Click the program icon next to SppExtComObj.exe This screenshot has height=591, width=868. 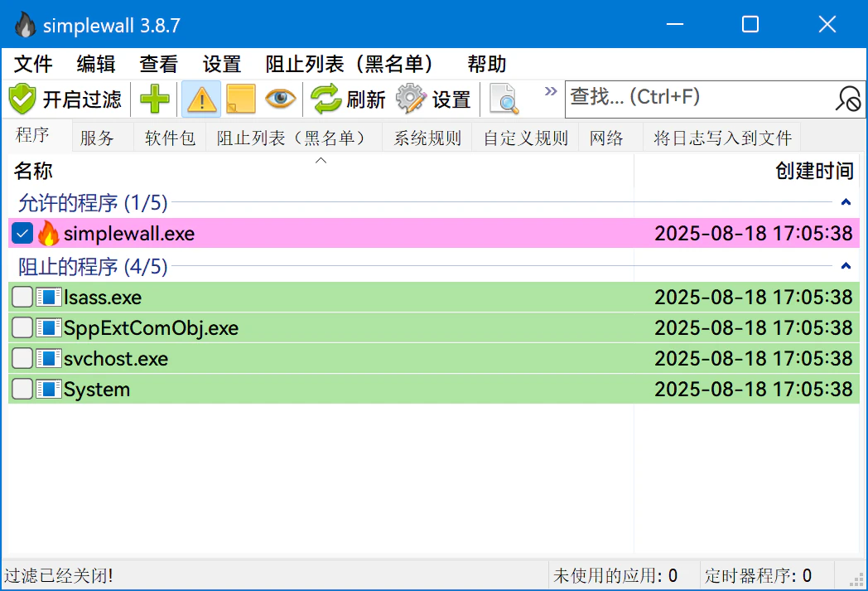tap(49, 328)
